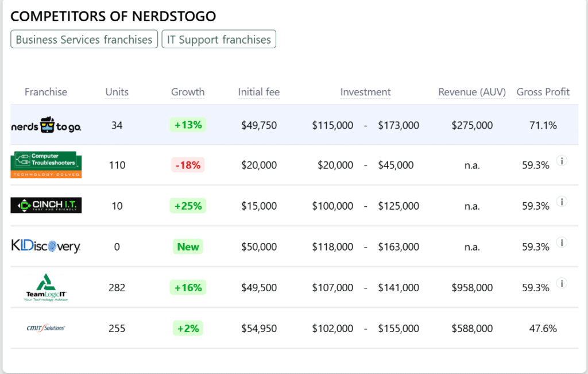Select the $50,000 initial fee

(x=259, y=247)
